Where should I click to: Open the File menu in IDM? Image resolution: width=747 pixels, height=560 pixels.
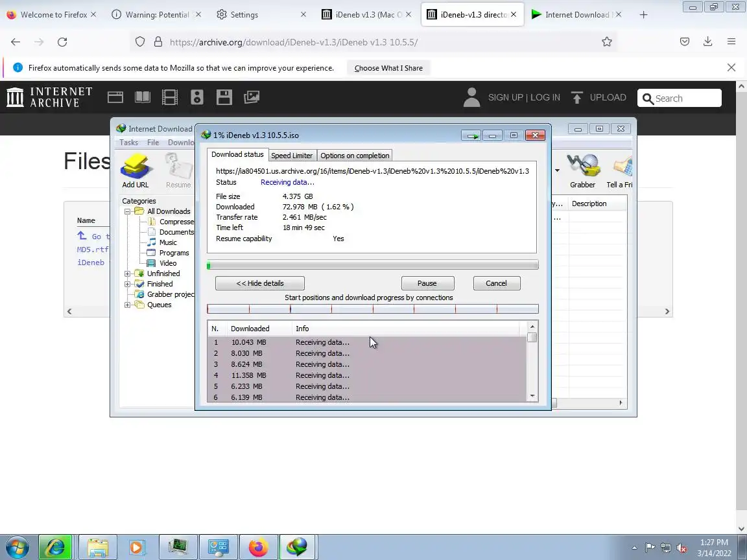[x=153, y=143]
